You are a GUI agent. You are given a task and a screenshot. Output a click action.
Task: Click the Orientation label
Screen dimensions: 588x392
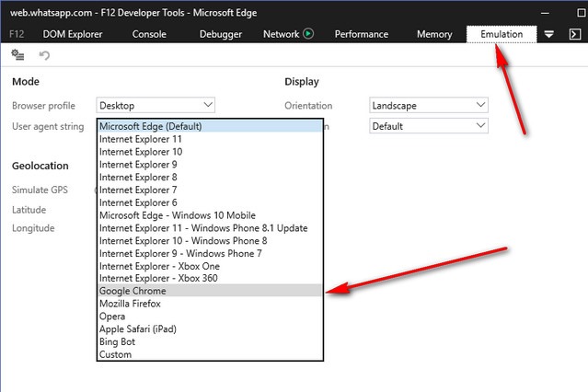[308, 106]
